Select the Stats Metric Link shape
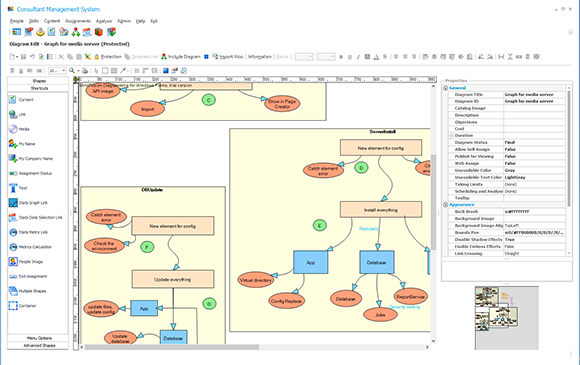 click(28, 232)
